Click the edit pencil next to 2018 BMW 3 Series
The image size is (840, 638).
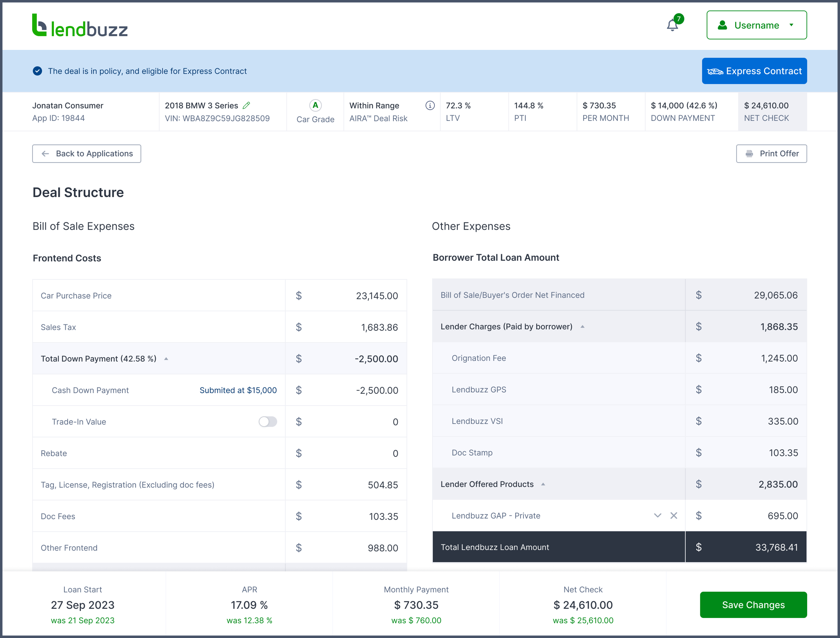[246, 105]
